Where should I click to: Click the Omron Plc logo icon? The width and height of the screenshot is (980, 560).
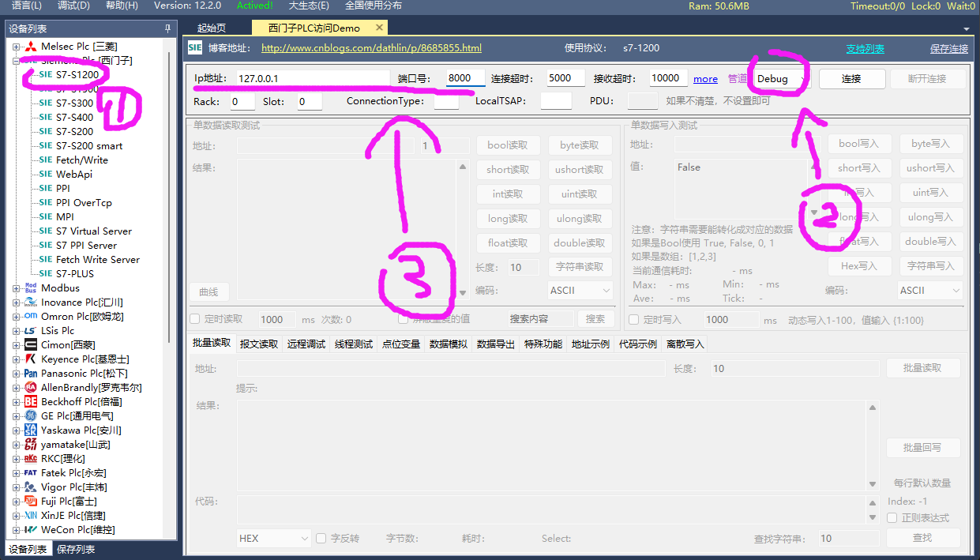[x=31, y=316]
